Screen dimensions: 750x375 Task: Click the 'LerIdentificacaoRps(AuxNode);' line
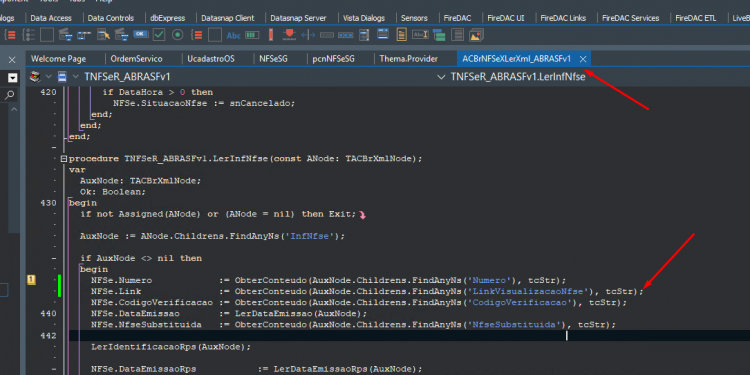tap(171, 347)
